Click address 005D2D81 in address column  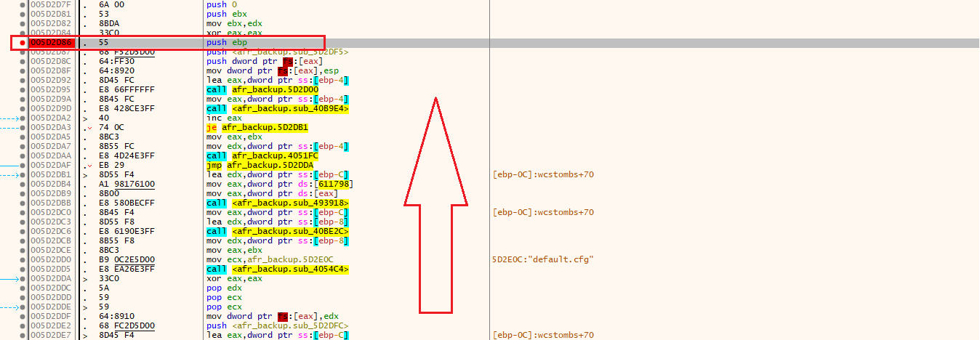[x=51, y=15]
